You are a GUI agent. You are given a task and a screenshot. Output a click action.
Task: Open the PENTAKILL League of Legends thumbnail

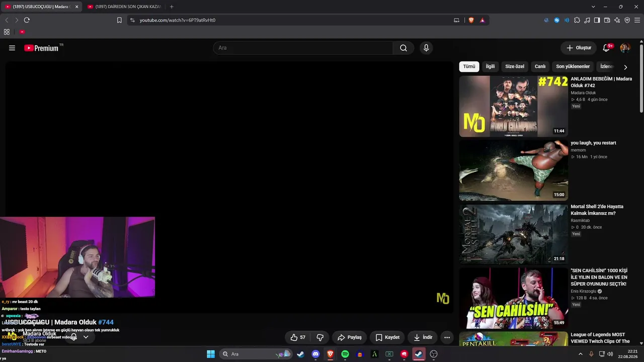point(513,339)
